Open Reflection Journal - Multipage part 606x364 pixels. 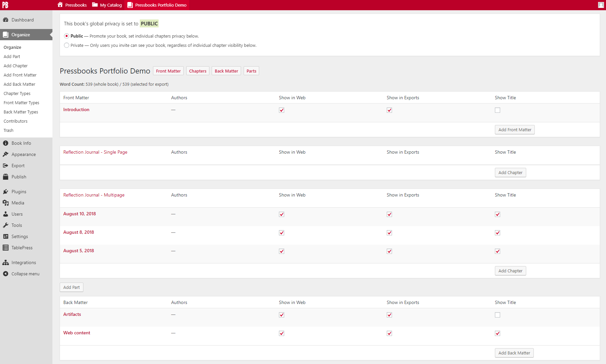click(94, 195)
